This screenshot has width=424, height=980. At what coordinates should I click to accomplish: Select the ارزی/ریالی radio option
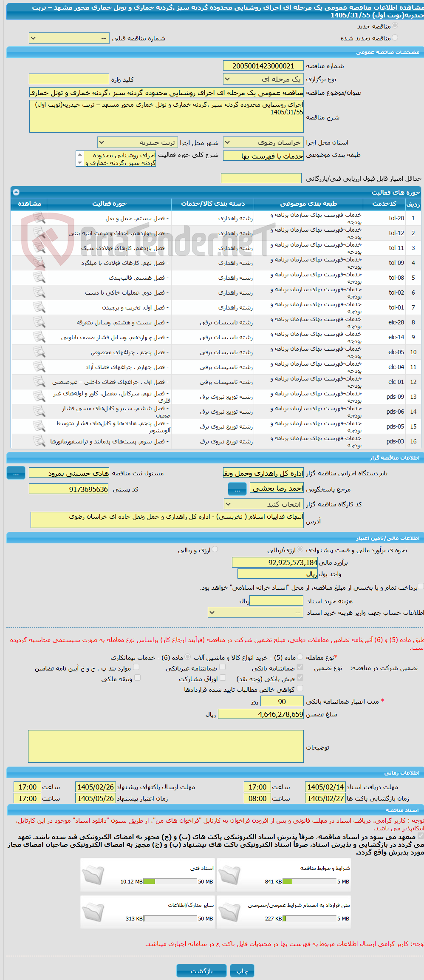300,550
